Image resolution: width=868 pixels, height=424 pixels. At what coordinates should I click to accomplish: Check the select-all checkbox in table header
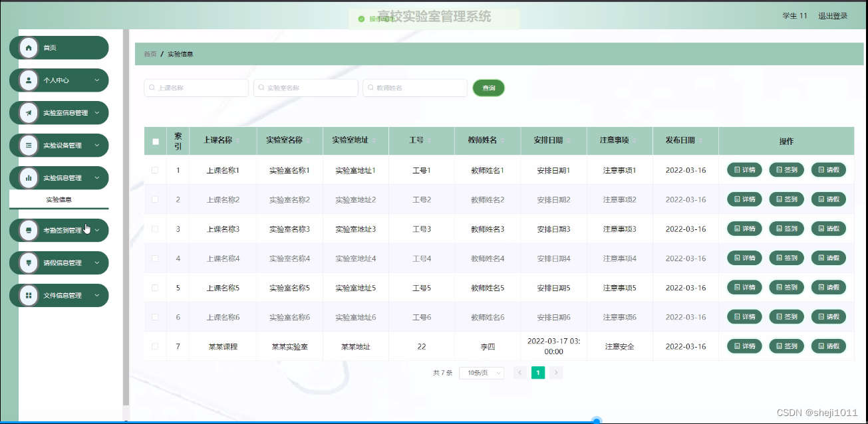click(154, 140)
